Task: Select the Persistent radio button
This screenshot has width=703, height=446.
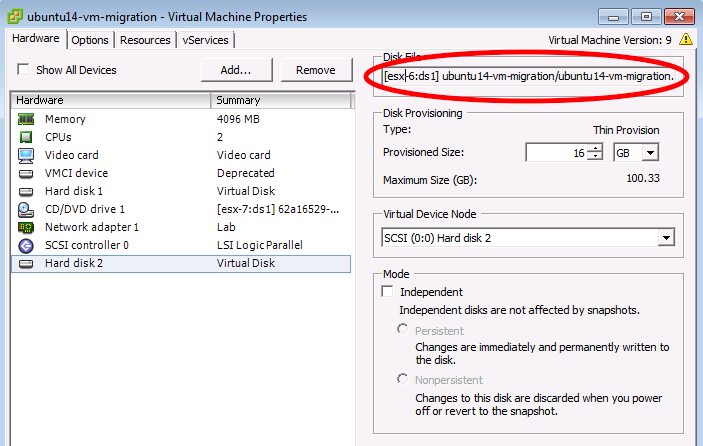Action: [403, 329]
